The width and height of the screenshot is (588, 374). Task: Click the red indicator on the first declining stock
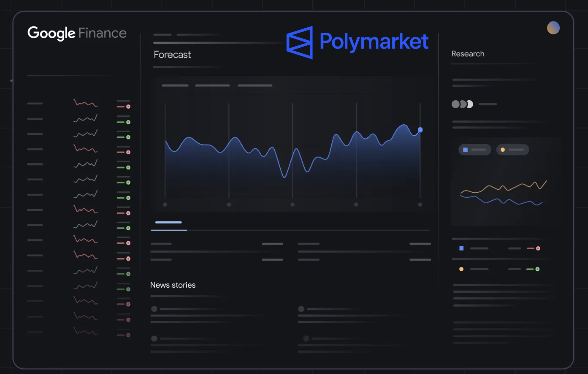(x=128, y=106)
